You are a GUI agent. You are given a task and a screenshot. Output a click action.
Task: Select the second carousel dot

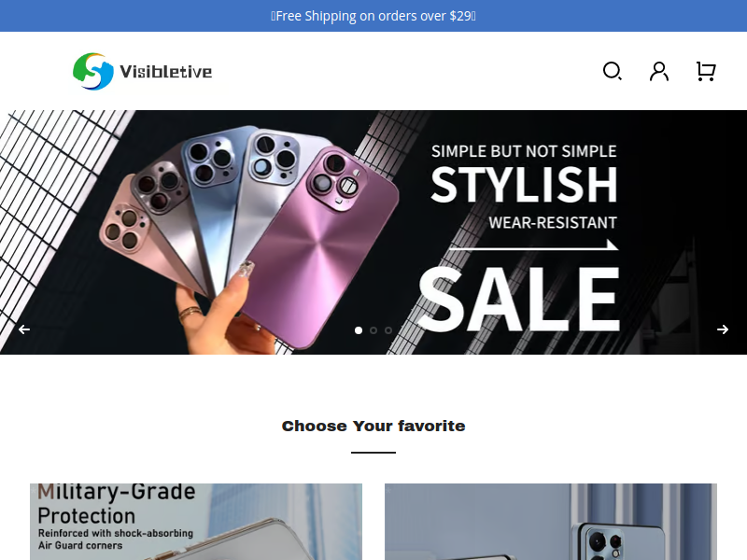[373, 330]
